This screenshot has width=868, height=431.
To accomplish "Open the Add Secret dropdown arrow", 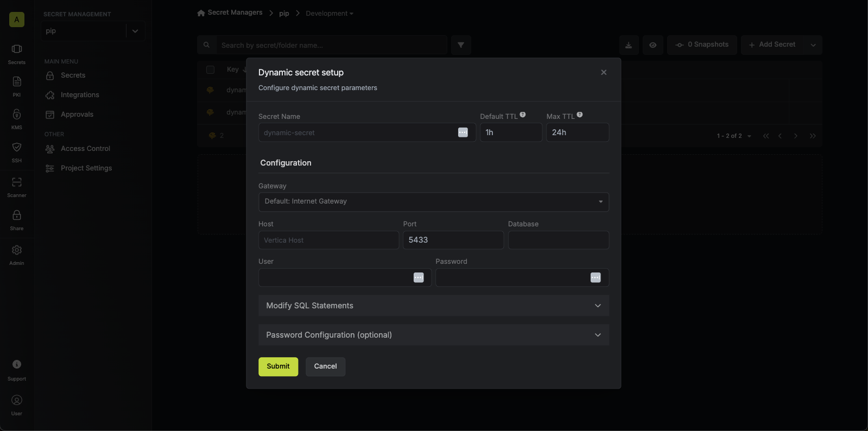I will point(813,45).
